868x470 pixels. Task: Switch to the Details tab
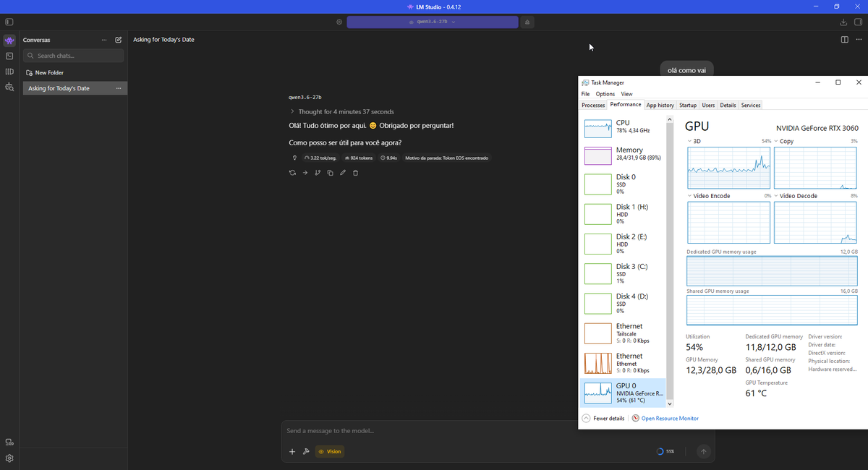[x=728, y=105]
